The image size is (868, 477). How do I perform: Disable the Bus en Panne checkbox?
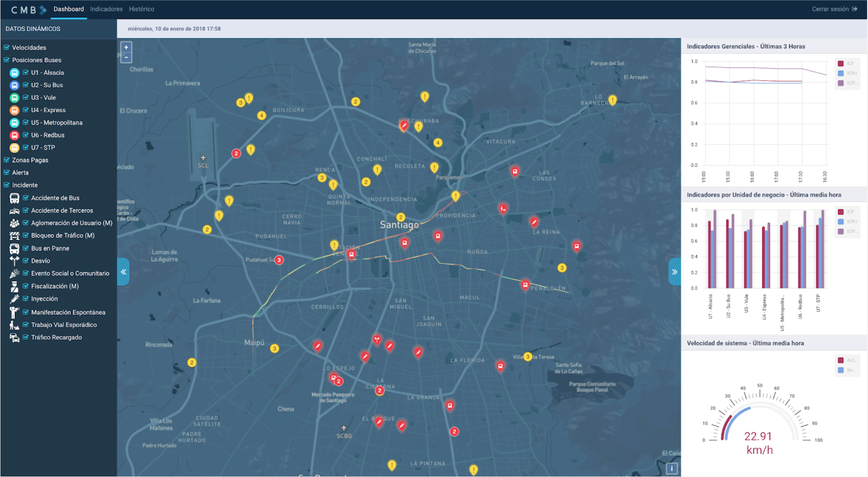point(26,248)
